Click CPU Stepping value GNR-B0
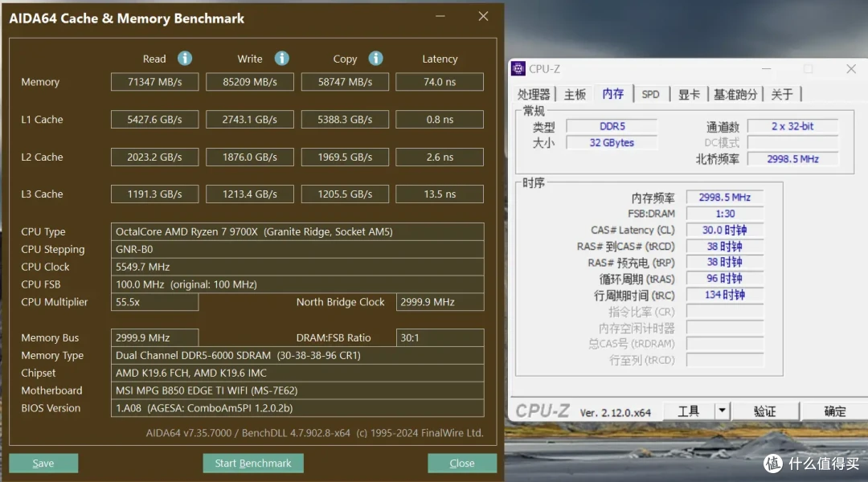The width and height of the screenshot is (868, 482). click(297, 249)
